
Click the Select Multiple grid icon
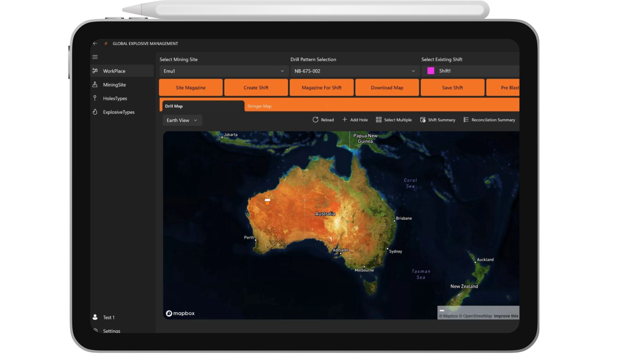(379, 120)
